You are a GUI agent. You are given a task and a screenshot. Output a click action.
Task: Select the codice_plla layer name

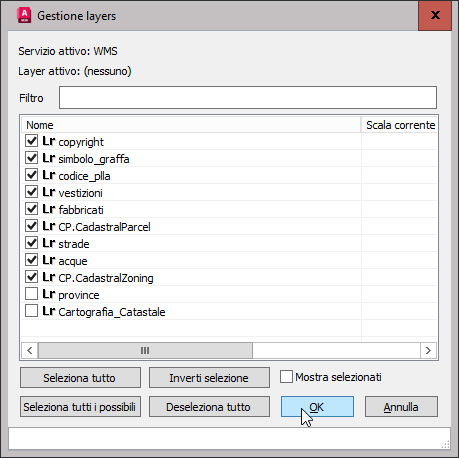84,176
